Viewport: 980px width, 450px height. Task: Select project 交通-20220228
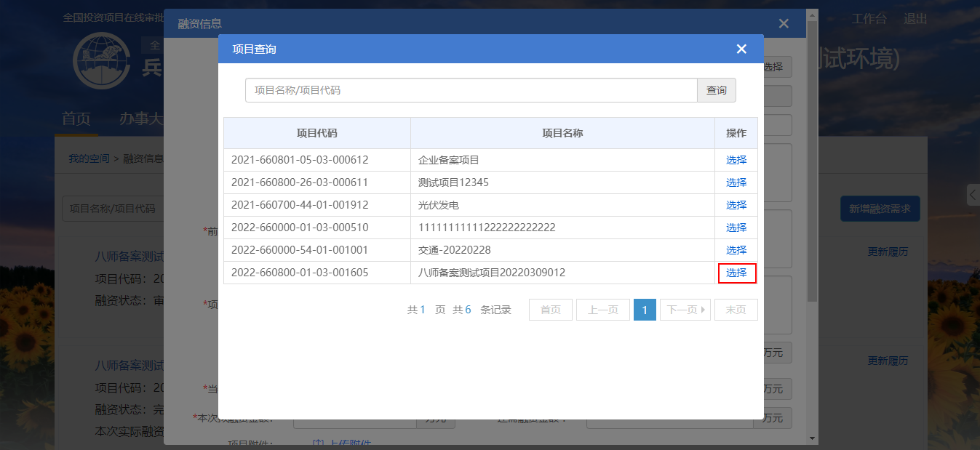click(736, 250)
